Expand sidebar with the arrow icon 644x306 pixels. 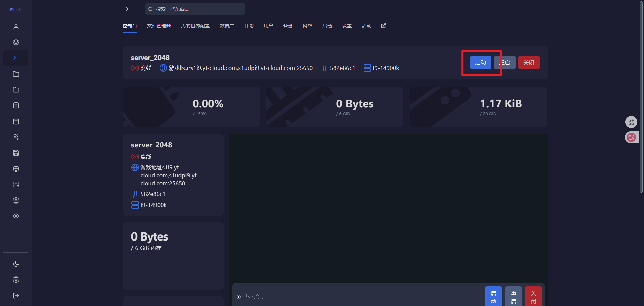point(126,9)
